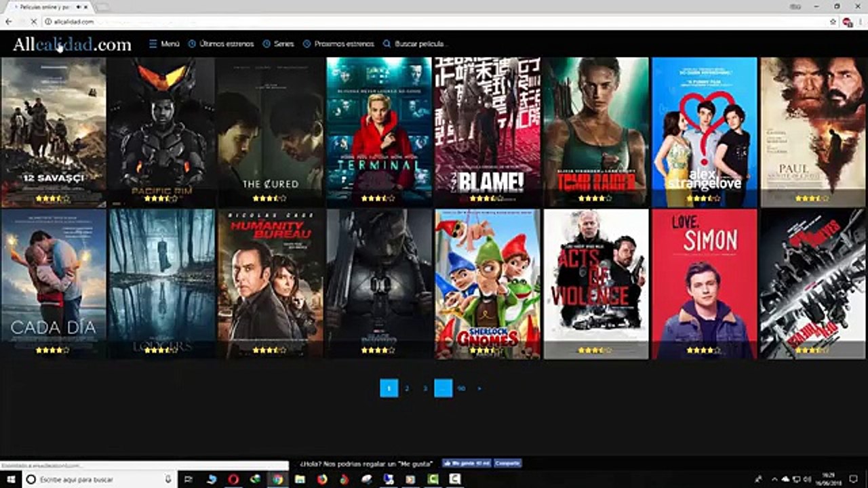Screen dimensions: 868x488
Task: Click the Allcalidad.com logo
Action: point(72,45)
